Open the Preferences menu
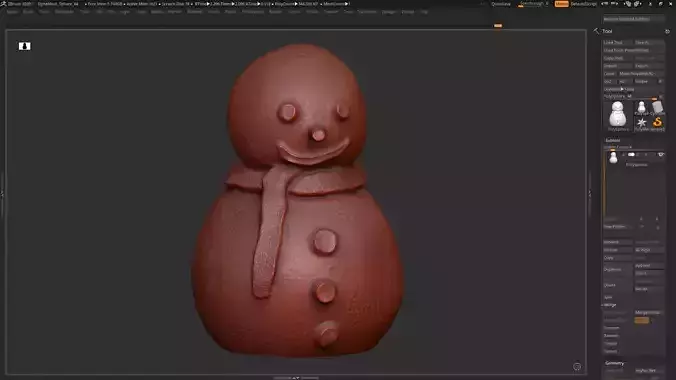The width and height of the screenshot is (676, 380). point(253,12)
